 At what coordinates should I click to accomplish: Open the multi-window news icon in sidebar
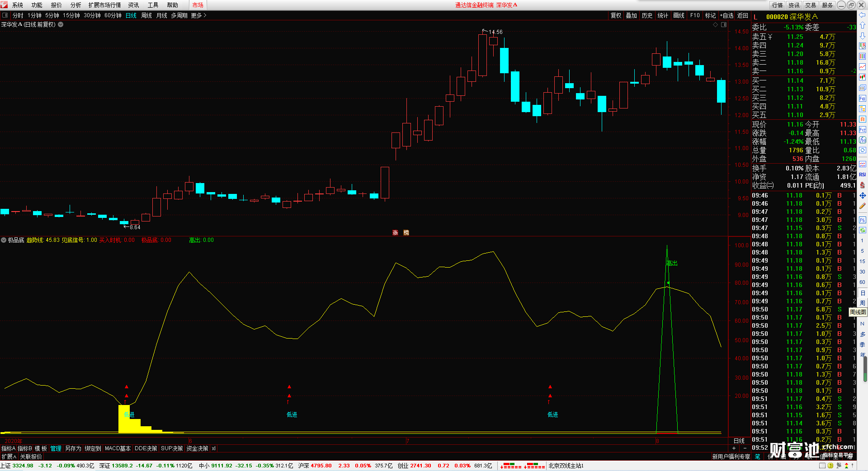862,88
